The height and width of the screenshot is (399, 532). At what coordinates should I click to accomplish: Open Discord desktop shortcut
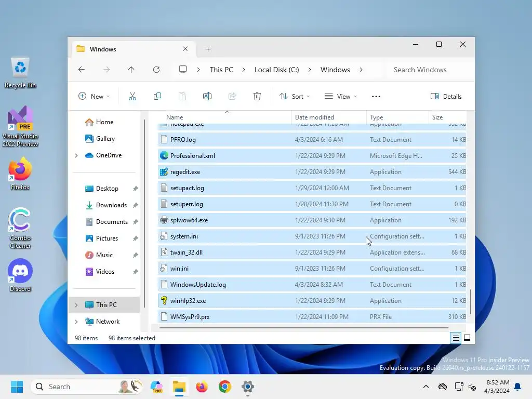click(x=20, y=275)
